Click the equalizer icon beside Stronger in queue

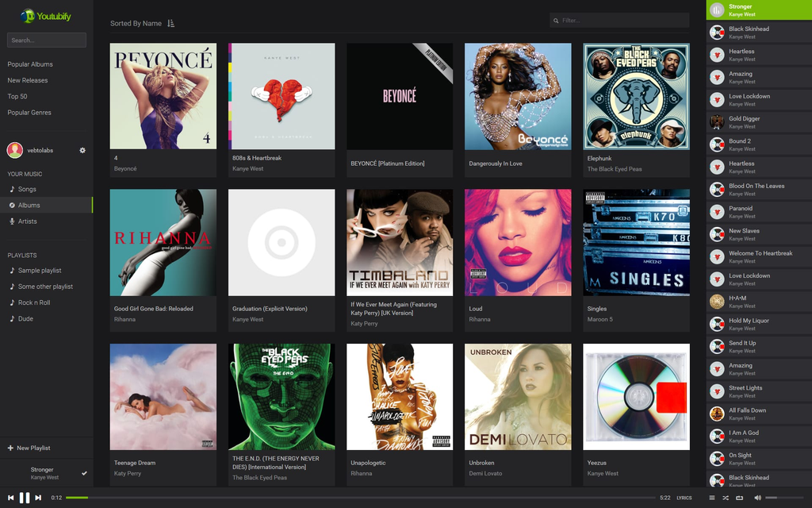tap(717, 10)
